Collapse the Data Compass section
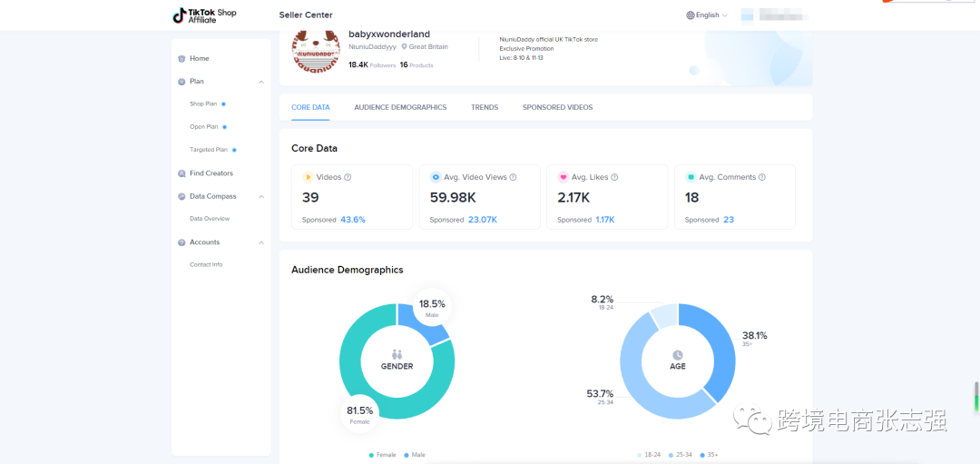This screenshot has width=980, height=464. coord(261,196)
